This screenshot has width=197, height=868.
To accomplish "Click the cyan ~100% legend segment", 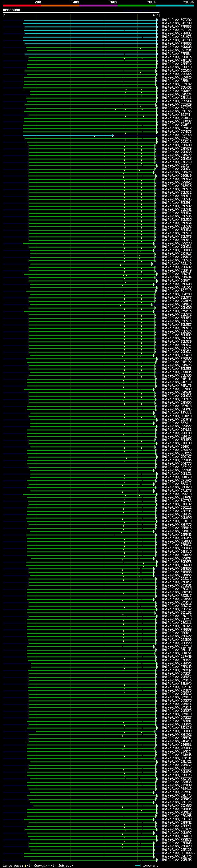I will coord(175,6).
